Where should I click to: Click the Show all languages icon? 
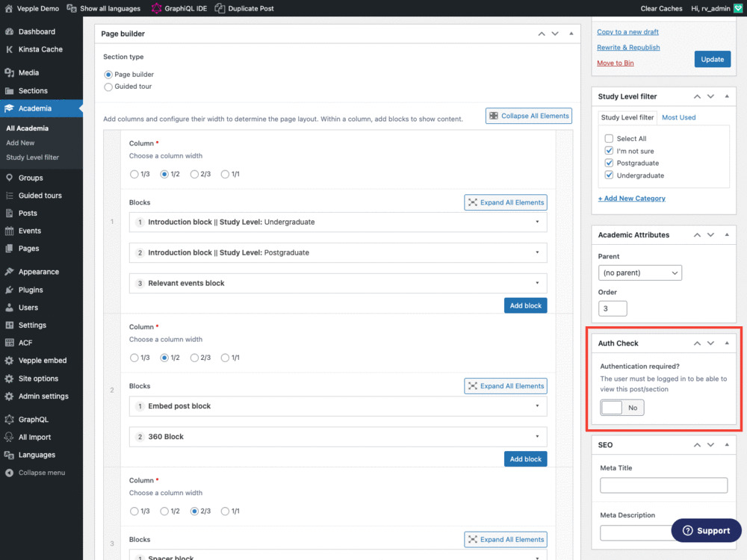pos(72,8)
